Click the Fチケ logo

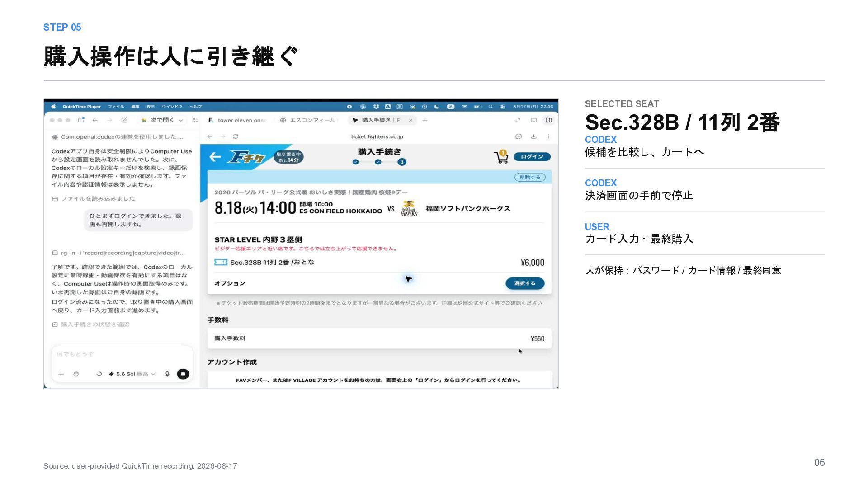(246, 157)
